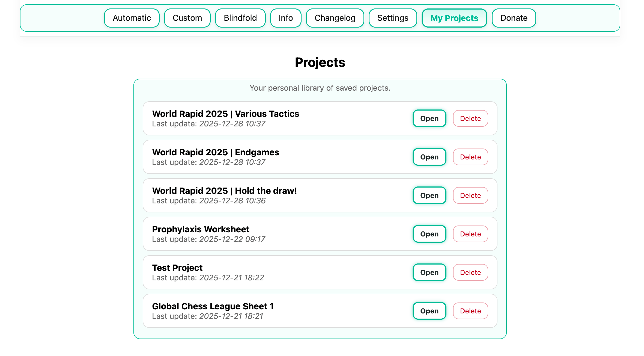Open World Rapid 2025 Various Tactics project

429,118
